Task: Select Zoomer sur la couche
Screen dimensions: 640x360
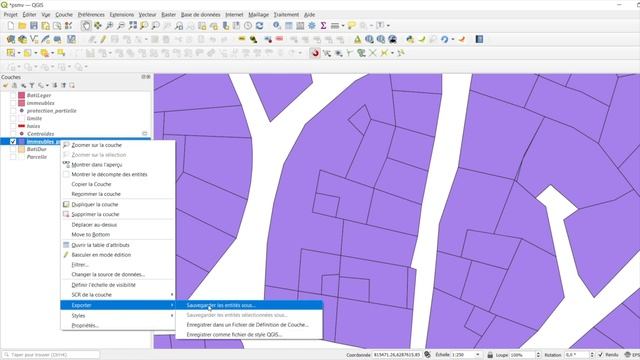Action: click(x=118, y=145)
